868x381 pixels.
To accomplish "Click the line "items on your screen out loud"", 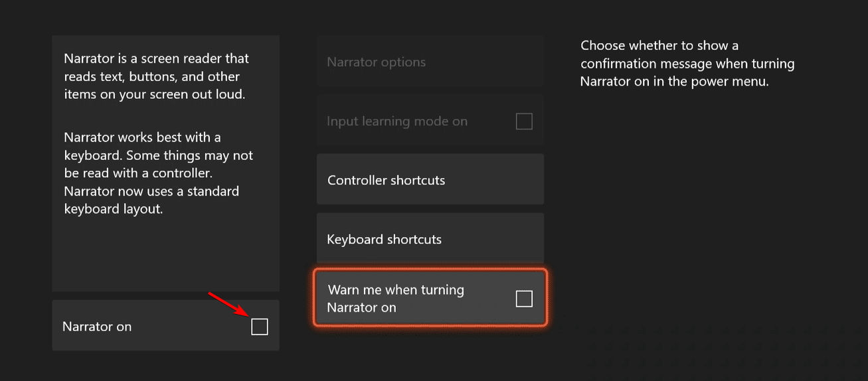I will click(154, 94).
